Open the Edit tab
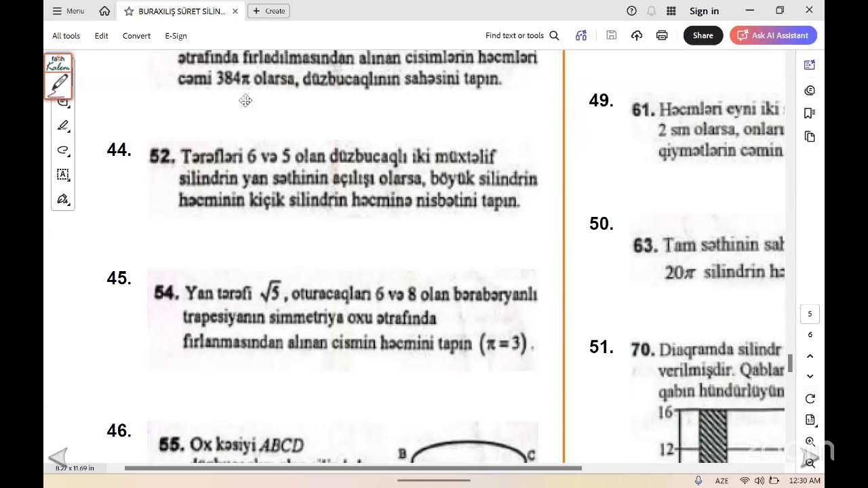 (x=101, y=36)
